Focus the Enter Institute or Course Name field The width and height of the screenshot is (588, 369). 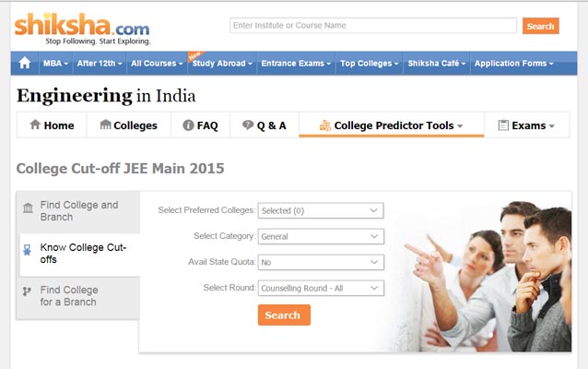click(373, 26)
